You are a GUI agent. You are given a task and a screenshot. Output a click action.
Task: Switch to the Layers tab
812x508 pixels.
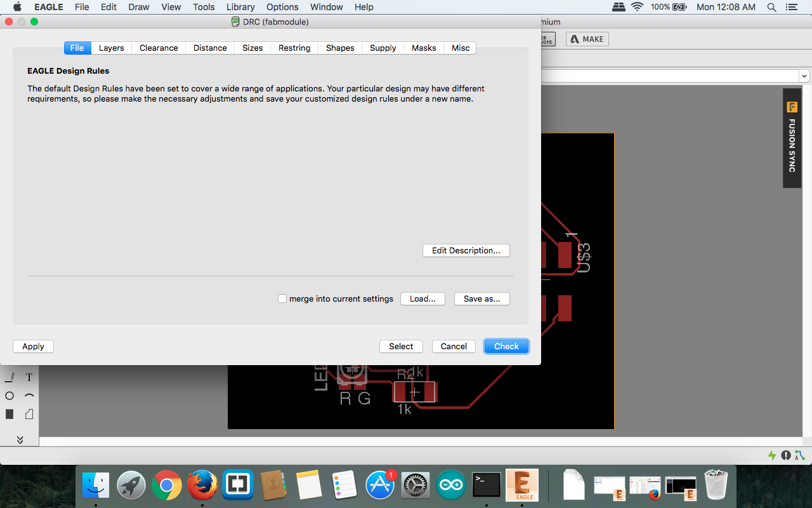112,48
